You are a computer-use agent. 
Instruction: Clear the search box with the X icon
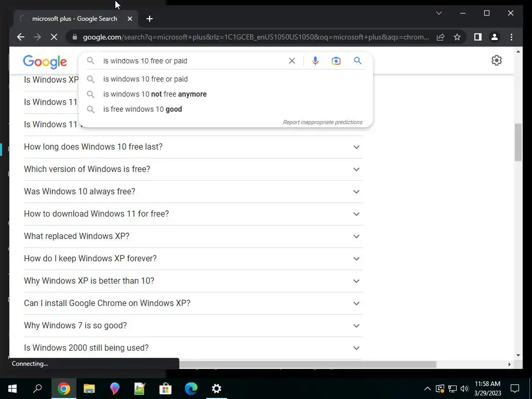click(x=292, y=61)
